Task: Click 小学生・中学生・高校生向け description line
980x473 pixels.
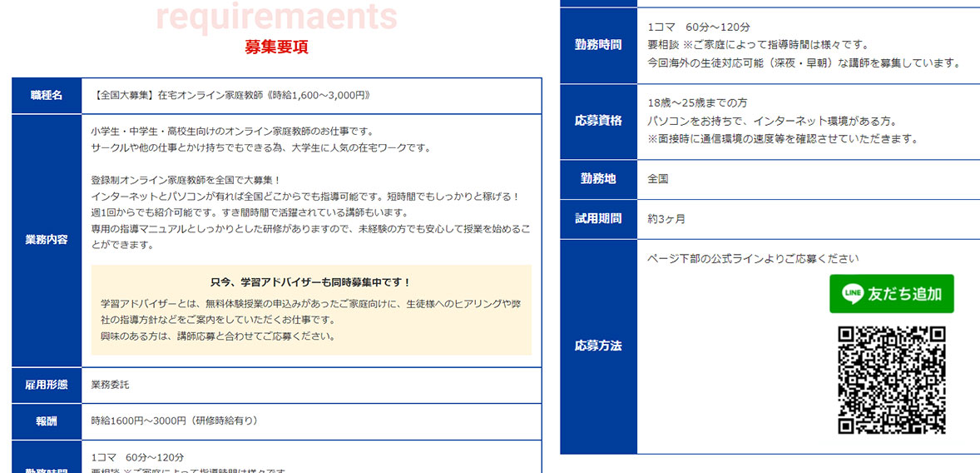Action: 232,132
